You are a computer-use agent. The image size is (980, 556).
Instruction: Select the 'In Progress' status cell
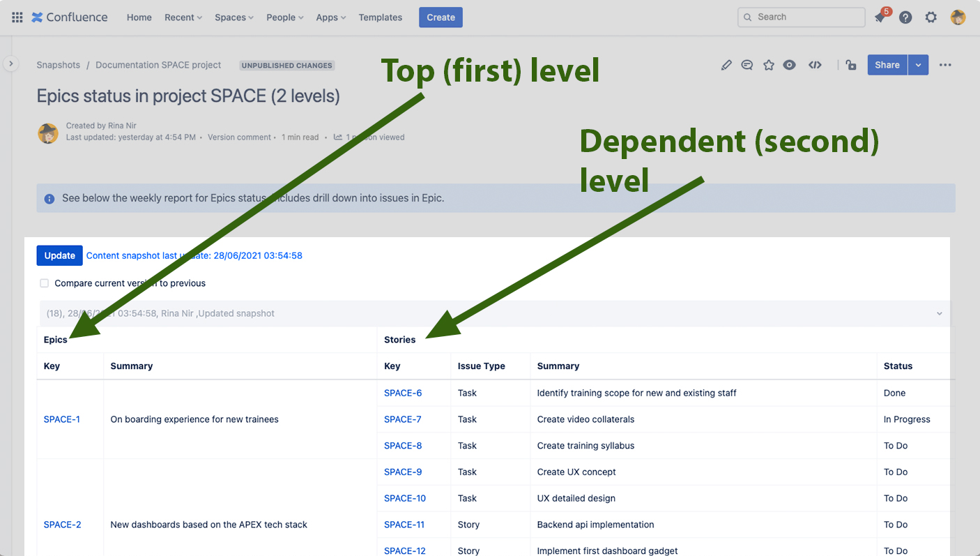click(907, 419)
